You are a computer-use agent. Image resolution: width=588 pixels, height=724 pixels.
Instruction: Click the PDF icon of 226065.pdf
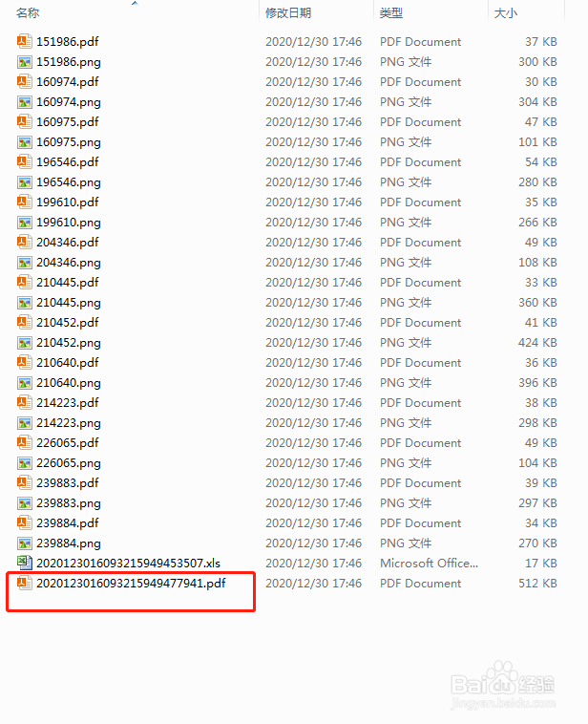(25, 443)
